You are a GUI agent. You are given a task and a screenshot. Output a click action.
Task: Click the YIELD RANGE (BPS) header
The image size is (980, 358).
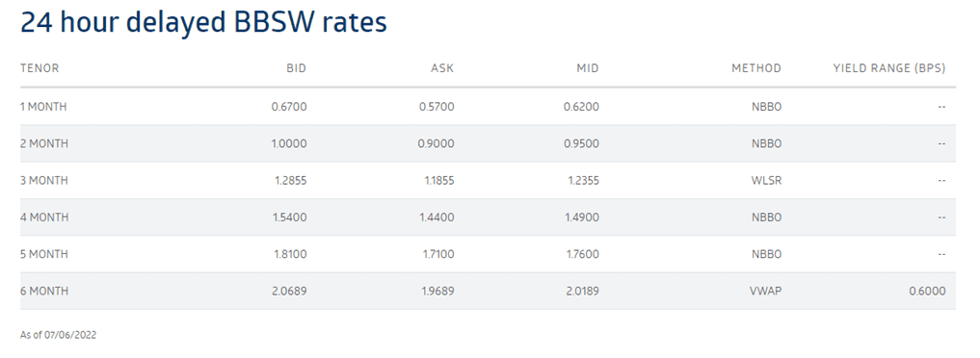tap(889, 68)
